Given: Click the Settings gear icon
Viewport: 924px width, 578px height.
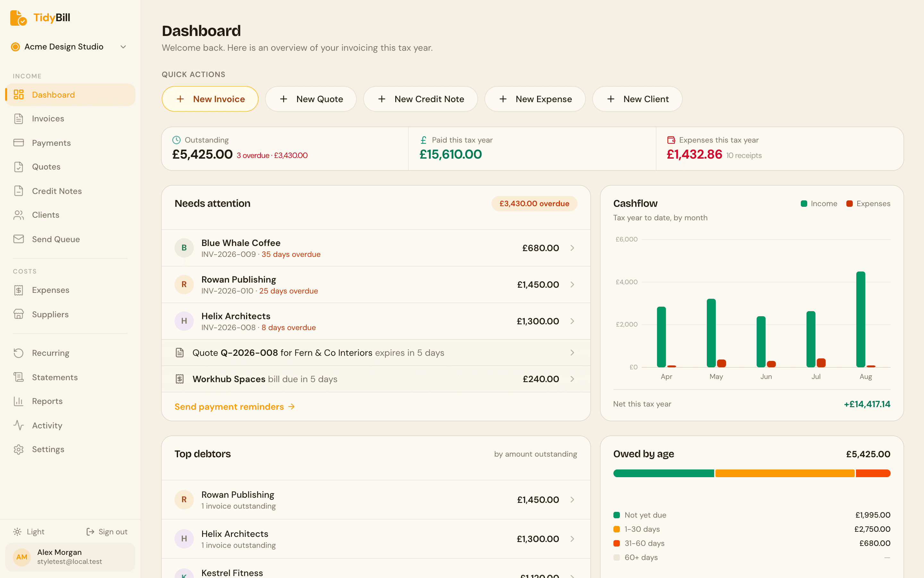Looking at the screenshot, I should pyautogui.click(x=19, y=449).
